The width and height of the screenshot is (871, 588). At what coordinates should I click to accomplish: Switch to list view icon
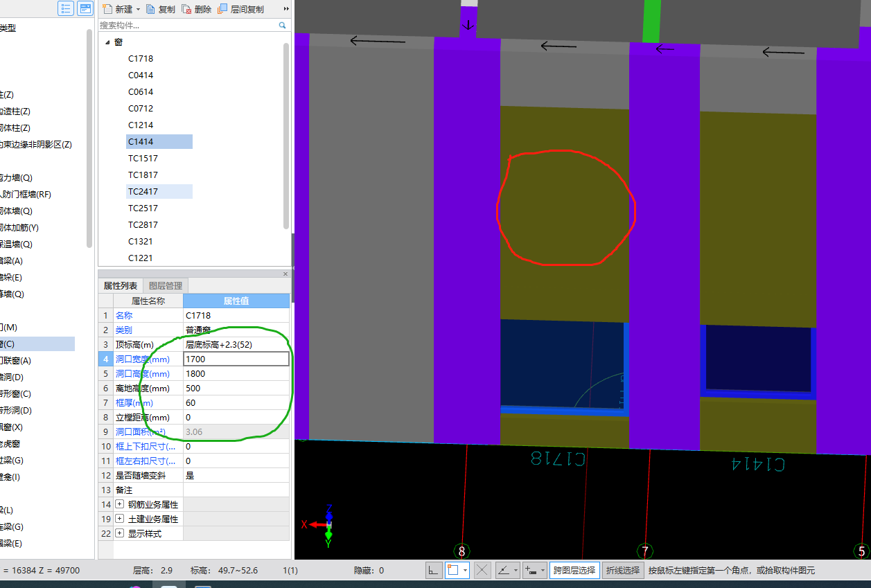coord(66,9)
